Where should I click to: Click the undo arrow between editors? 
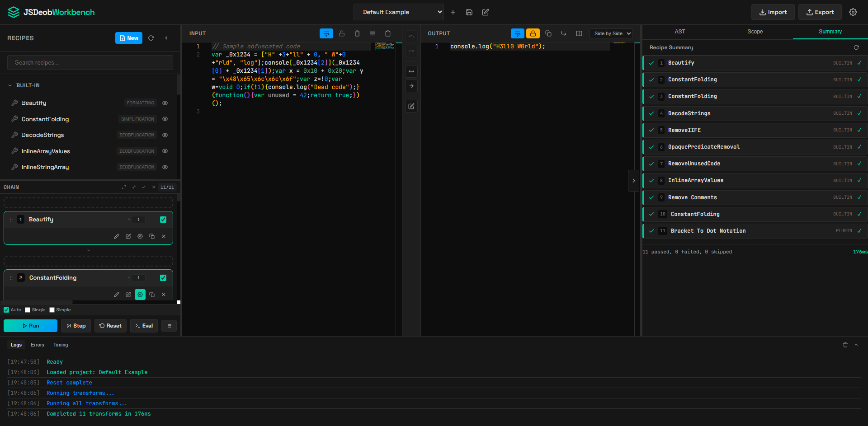tap(411, 37)
